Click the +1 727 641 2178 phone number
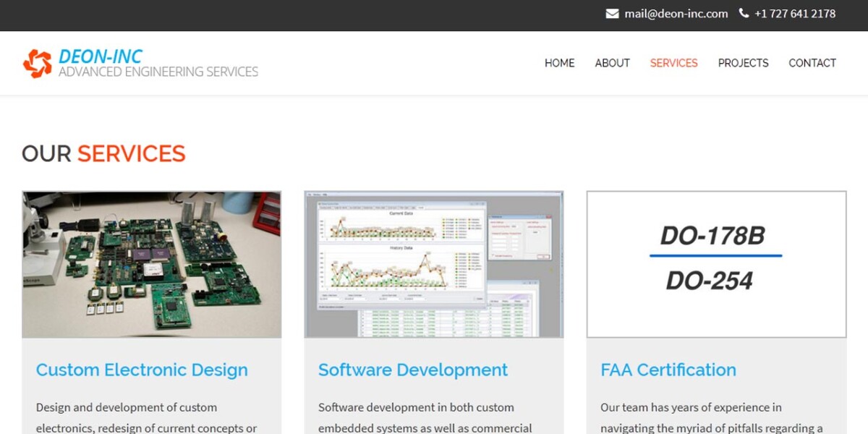 (795, 14)
